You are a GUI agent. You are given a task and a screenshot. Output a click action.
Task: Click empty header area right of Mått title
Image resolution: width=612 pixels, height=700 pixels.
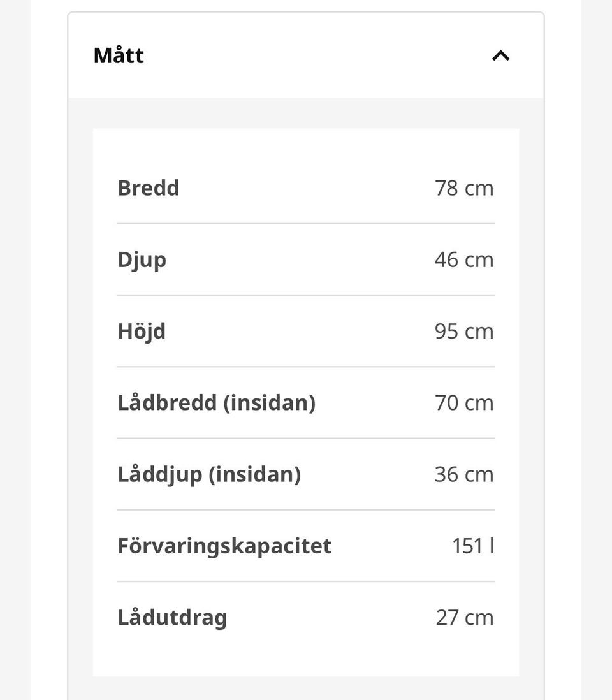click(317, 56)
